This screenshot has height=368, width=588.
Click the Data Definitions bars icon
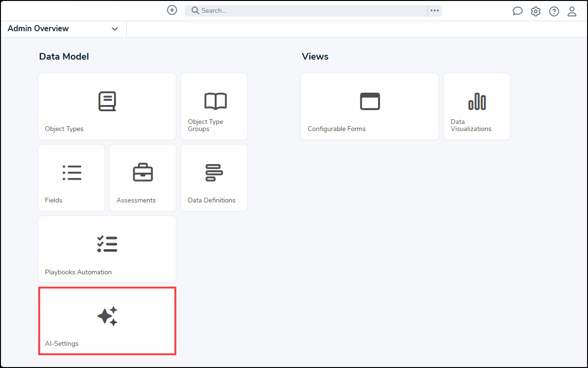pos(214,173)
